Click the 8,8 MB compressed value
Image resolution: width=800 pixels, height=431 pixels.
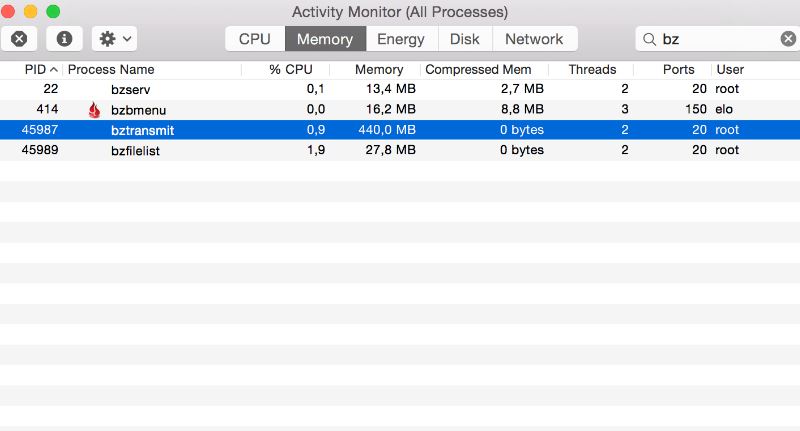pyautogui.click(x=522, y=109)
